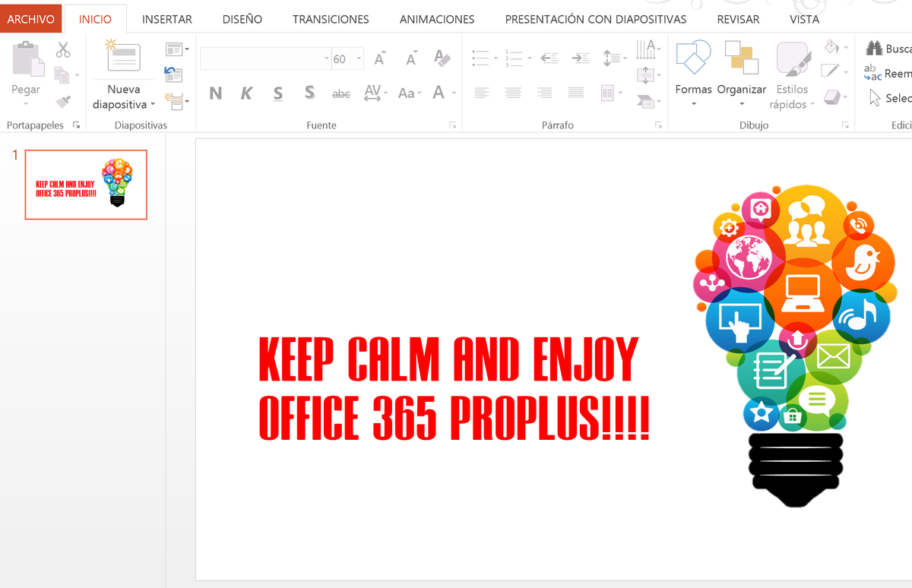
Task: Click the Convert to SmartArt icon
Action: click(645, 100)
